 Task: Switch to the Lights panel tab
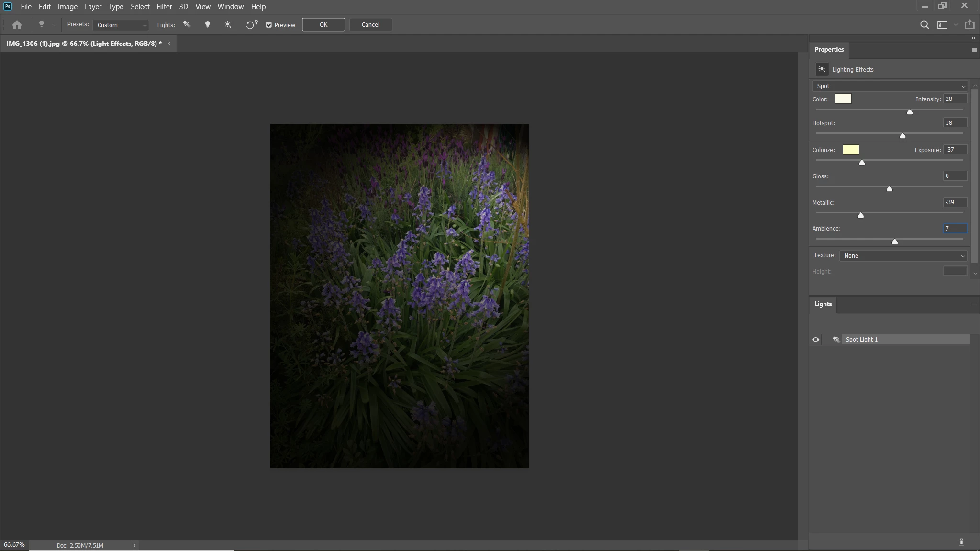tap(823, 304)
